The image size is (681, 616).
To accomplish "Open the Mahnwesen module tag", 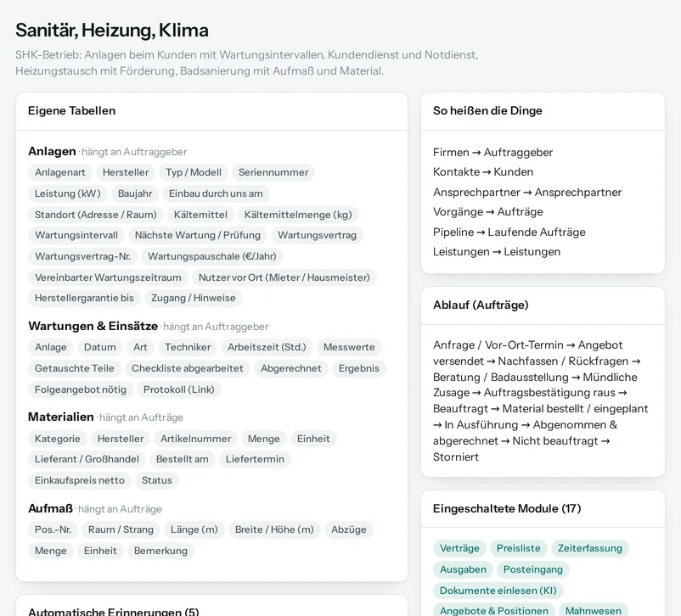I will [x=594, y=611].
